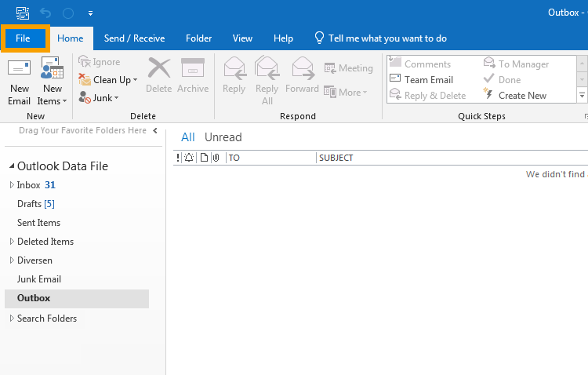588x375 pixels.
Task: Expand the Quick Steps gallery
Action: point(582,96)
